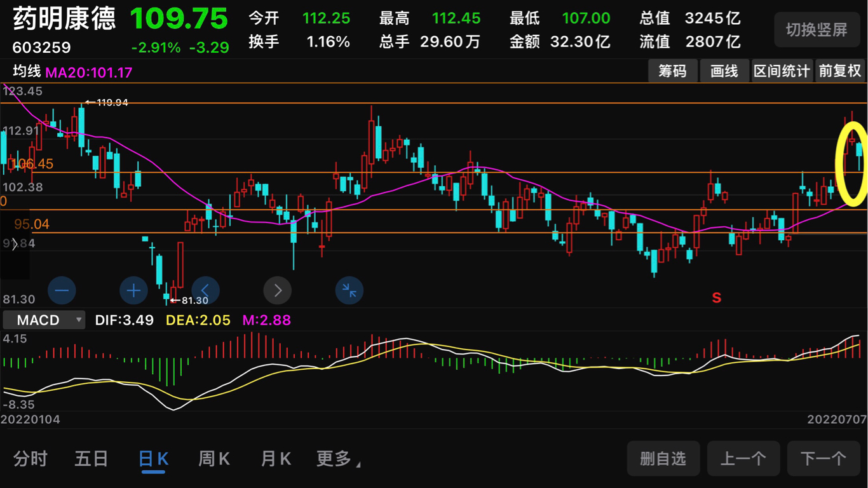Open the MACD indicator dropdown

click(x=44, y=320)
